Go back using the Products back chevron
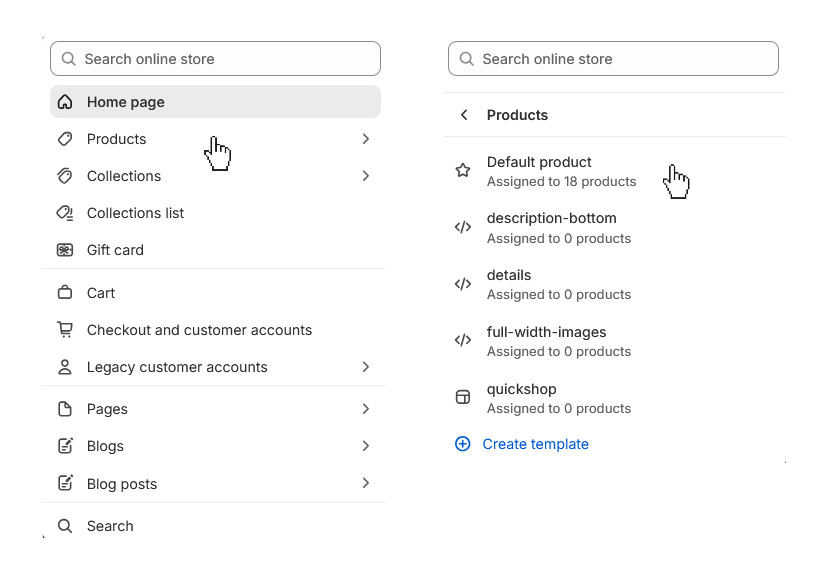This screenshot has width=824, height=576. coord(464,115)
